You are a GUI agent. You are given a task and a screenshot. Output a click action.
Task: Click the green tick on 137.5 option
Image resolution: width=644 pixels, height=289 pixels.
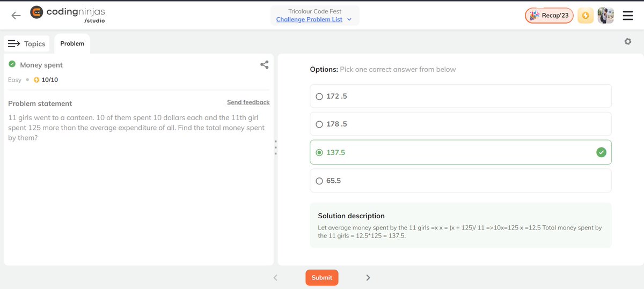(601, 152)
